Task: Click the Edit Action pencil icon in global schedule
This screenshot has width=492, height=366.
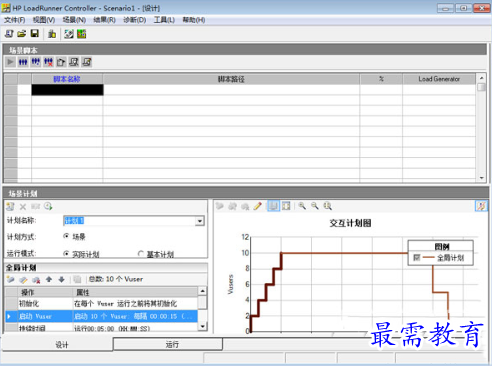Action: (x=23, y=279)
